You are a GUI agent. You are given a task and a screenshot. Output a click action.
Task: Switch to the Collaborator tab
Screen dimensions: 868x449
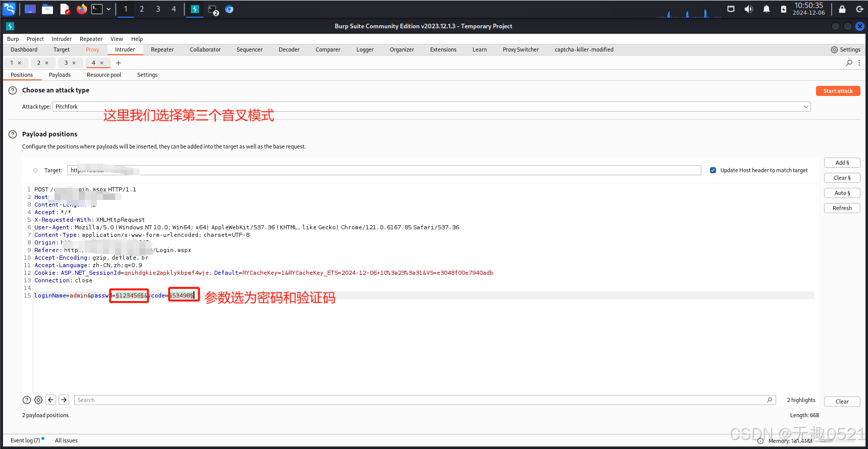click(x=205, y=49)
